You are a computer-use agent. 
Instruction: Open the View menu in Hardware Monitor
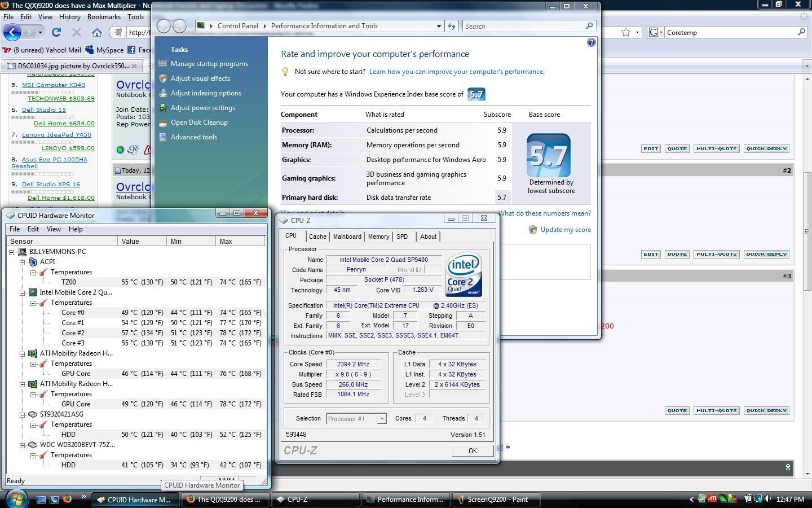pos(54,229)
